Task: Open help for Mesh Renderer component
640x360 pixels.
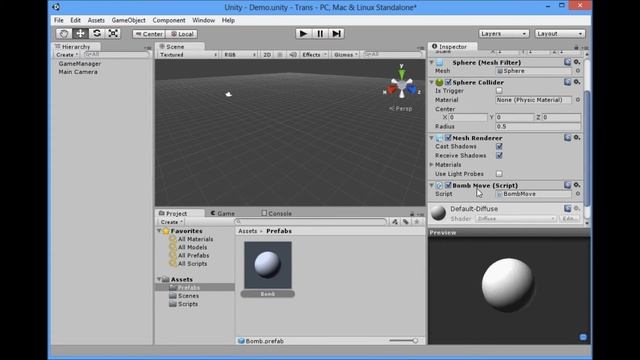Action: coord(567,138)
